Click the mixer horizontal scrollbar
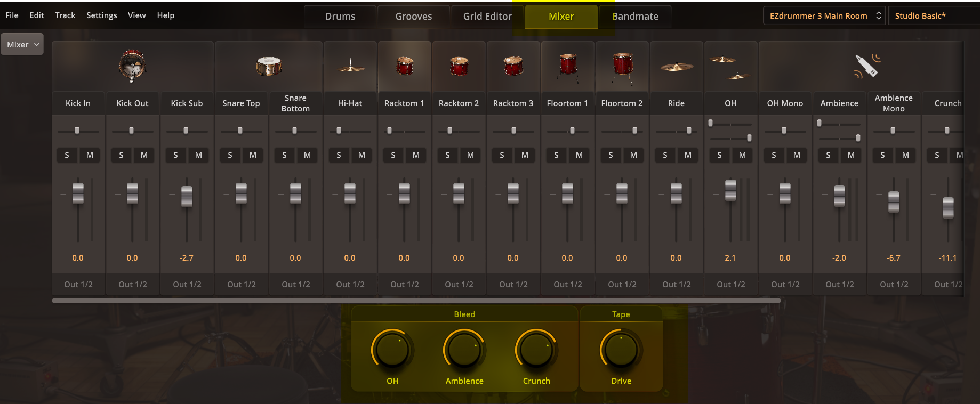Viewport: 980px width, 404px height. pyautogui.click(x=416, y=301)
